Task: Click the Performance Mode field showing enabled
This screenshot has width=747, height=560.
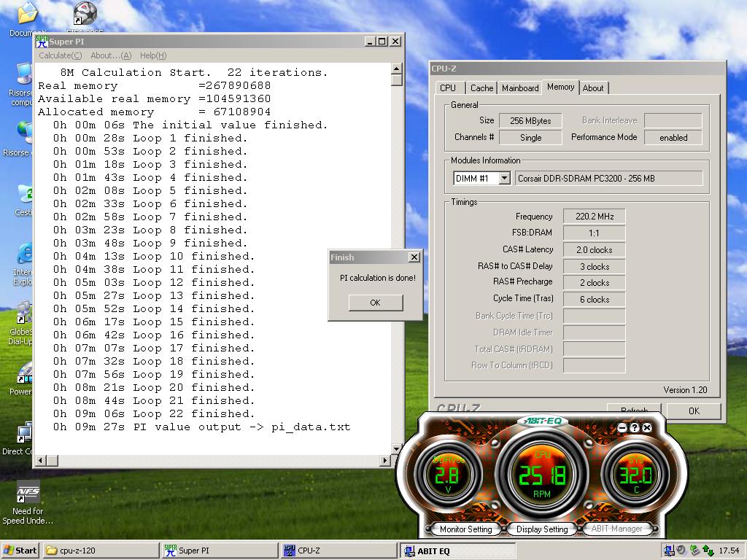Action: [673, 138]
